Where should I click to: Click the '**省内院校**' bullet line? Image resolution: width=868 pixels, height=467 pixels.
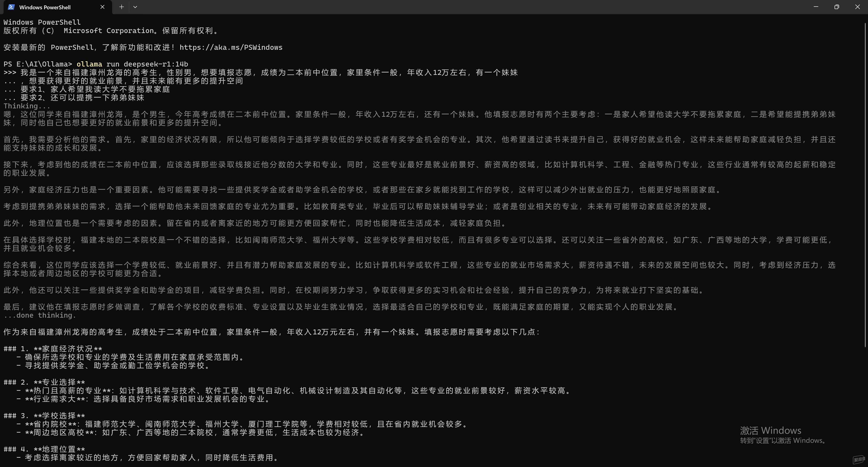point(242,424)
